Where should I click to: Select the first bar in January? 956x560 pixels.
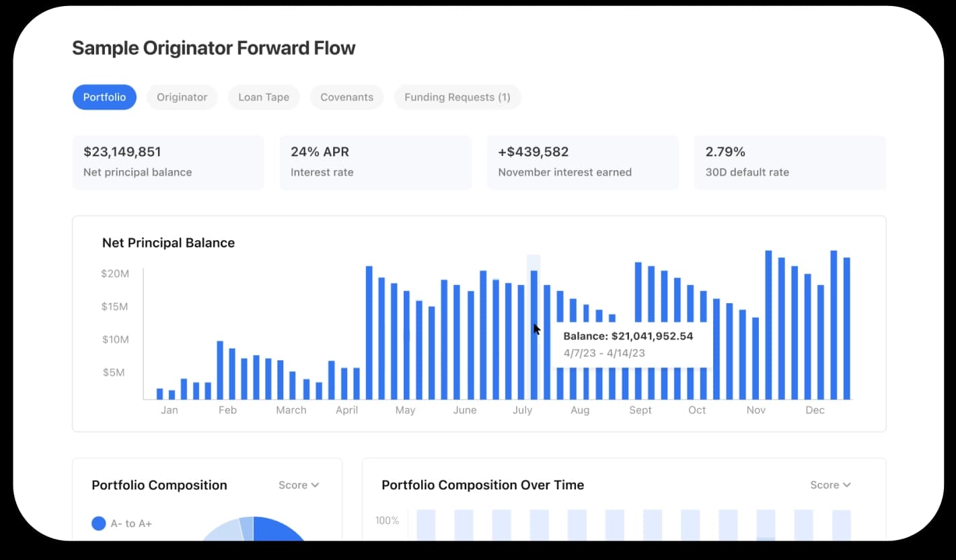coord(159,394)
